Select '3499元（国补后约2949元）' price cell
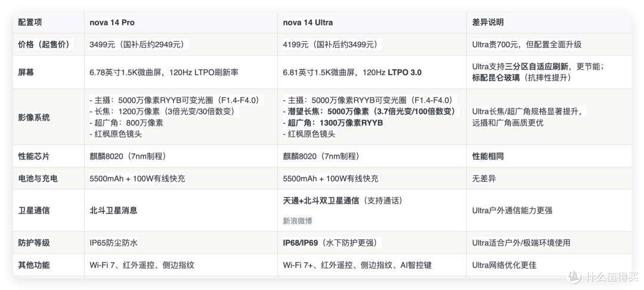Viewport: 644px width, 290px height. click(x=139, y=44)
